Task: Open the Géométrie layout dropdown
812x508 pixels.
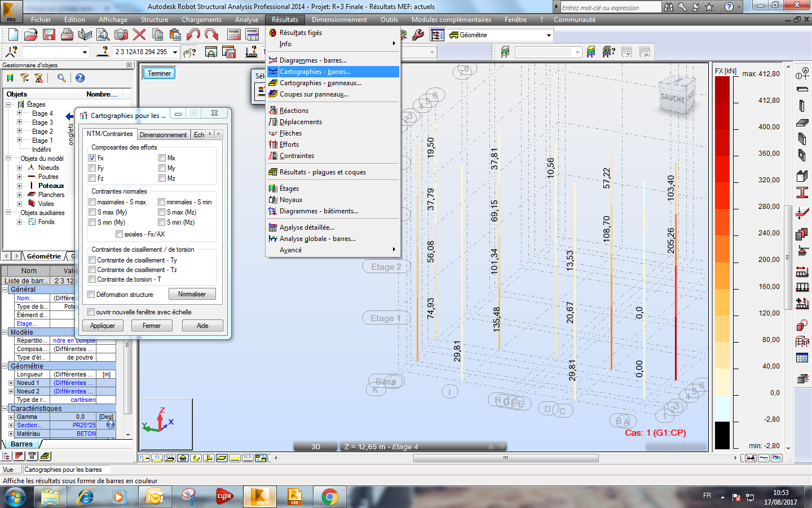Action: (549, 35)
